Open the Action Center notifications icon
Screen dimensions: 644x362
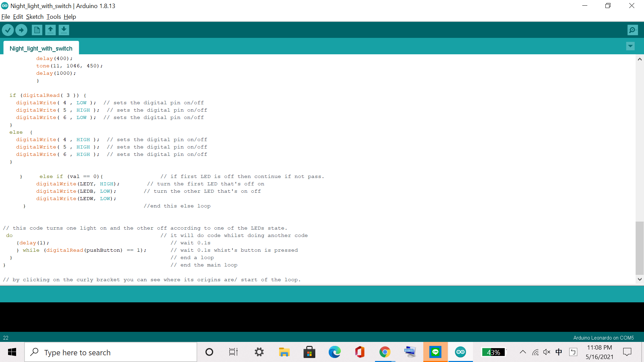coord(627,352)
